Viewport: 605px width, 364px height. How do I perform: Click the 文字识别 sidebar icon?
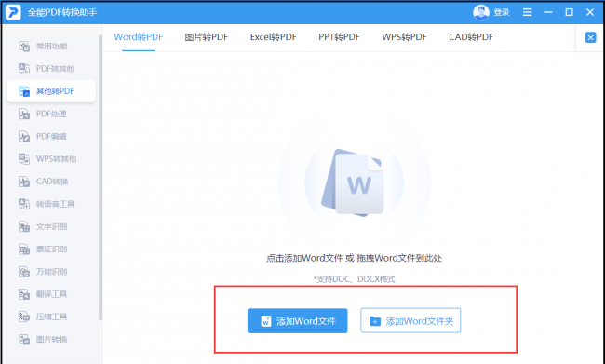(24, 226)
